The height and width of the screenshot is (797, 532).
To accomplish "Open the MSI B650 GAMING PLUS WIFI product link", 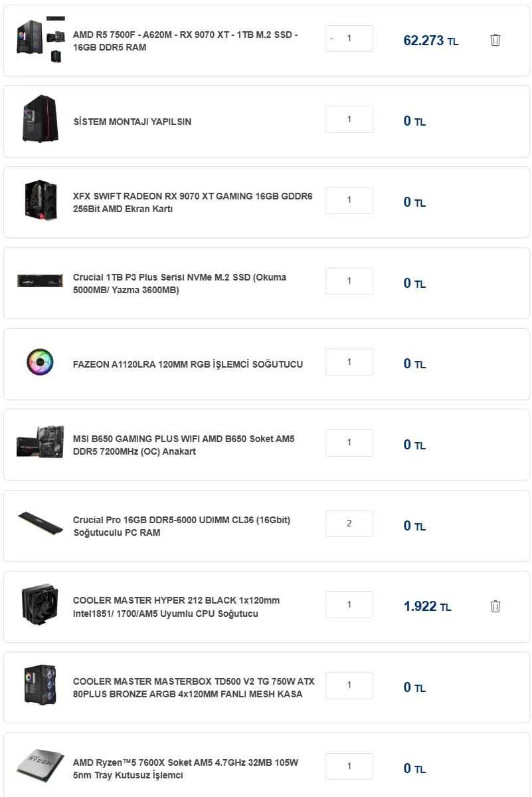I will pos(184,445).
